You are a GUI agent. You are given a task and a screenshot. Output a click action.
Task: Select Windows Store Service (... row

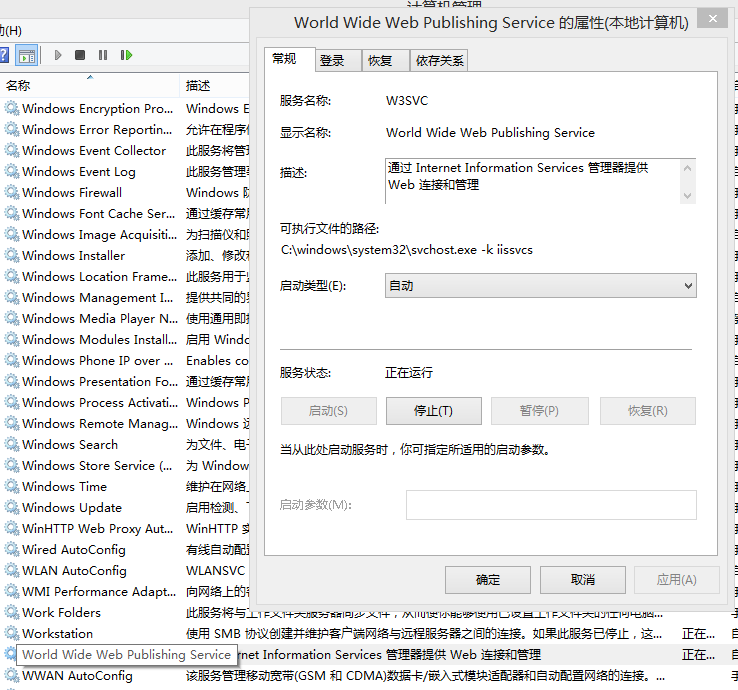(x=125, y=465)
